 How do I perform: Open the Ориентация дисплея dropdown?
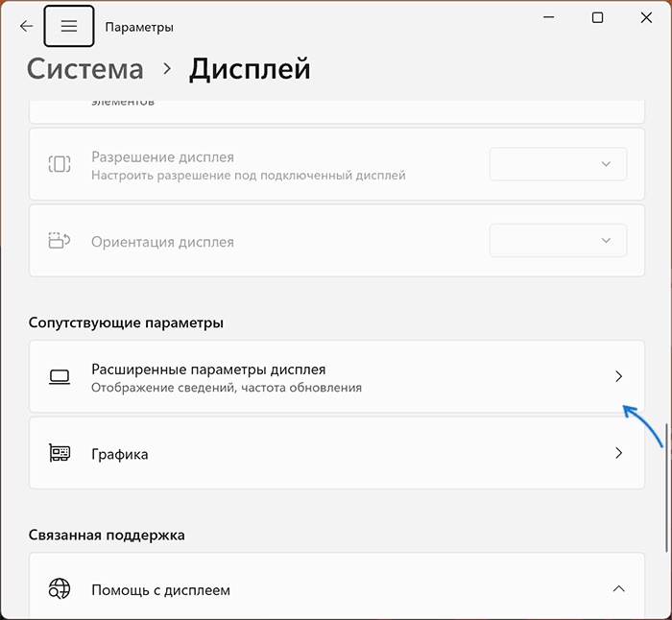pos(558,240)
